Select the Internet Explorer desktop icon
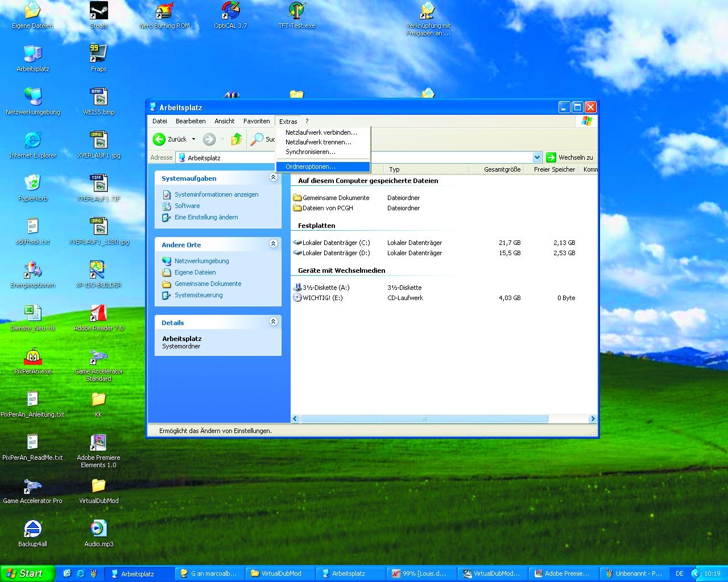The width and height of the screenshot is (728, 582). pos(32,145)
